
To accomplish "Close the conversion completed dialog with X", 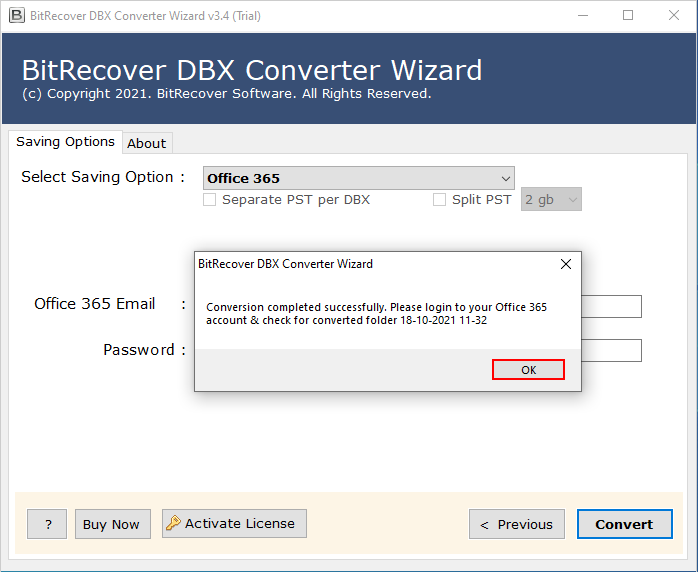I will pyautogui.click(x=566, y=264).
